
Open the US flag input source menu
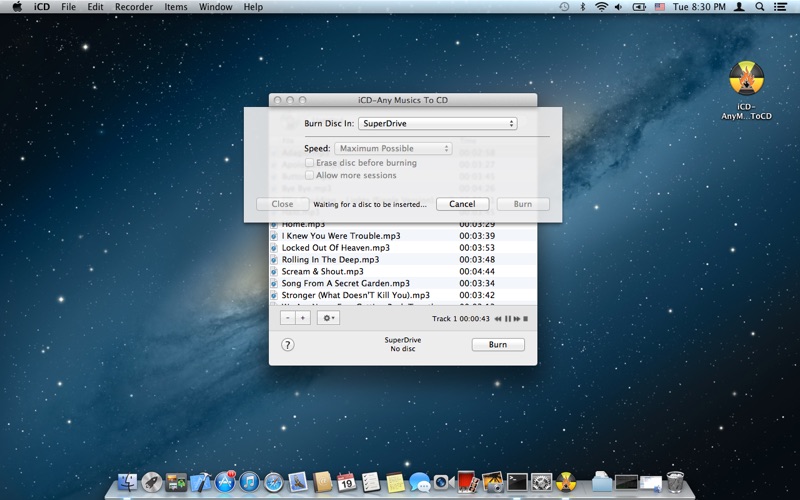coord(660,7)
